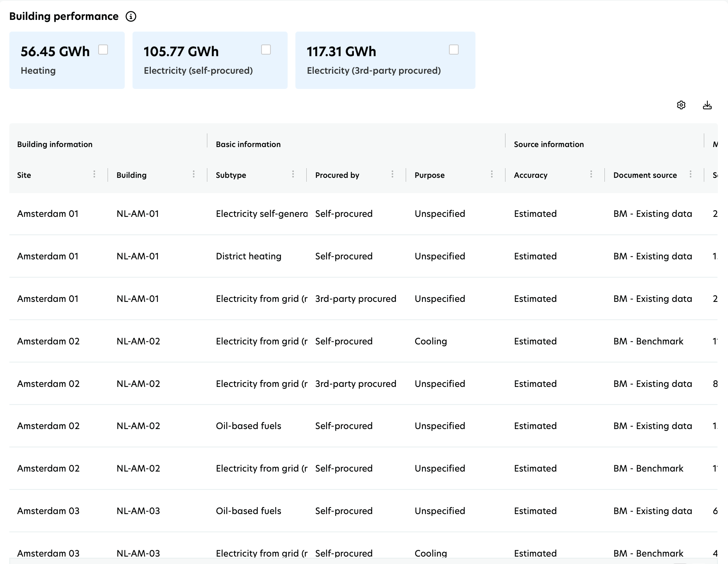This screenshot has width=728, height=564.
Task: Open Subtype column options menu
Action: pos(293,174)
